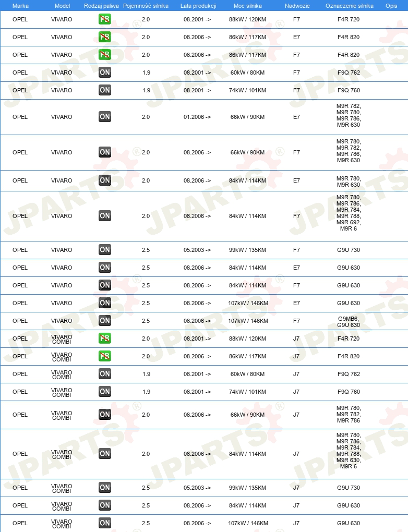
Task: Click the ON icon in the Vivaro Combi F9Q 762 row
Action: (104, 373)
